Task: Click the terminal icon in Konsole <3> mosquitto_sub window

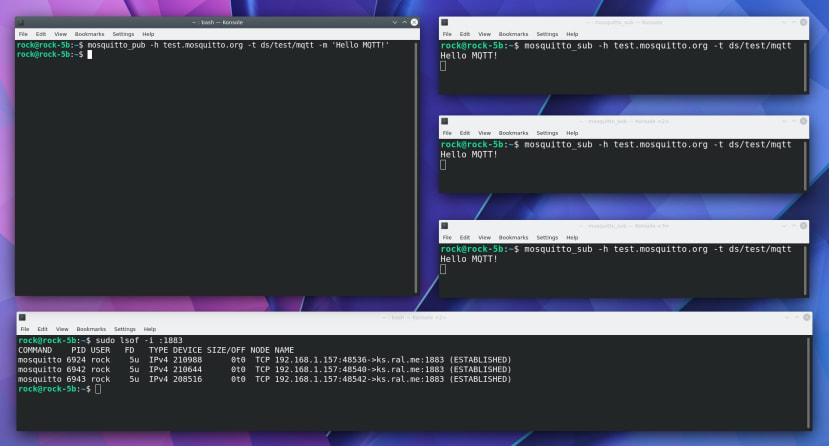Action: [445, 226]
